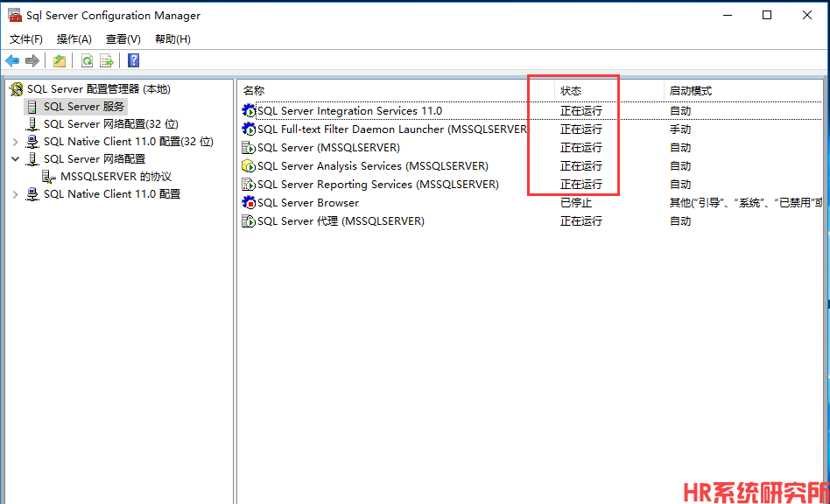Click 正在运行 status of SQL Server Analysis Services
The height and width of the screenshot is (504, 830).
(581, 166)
